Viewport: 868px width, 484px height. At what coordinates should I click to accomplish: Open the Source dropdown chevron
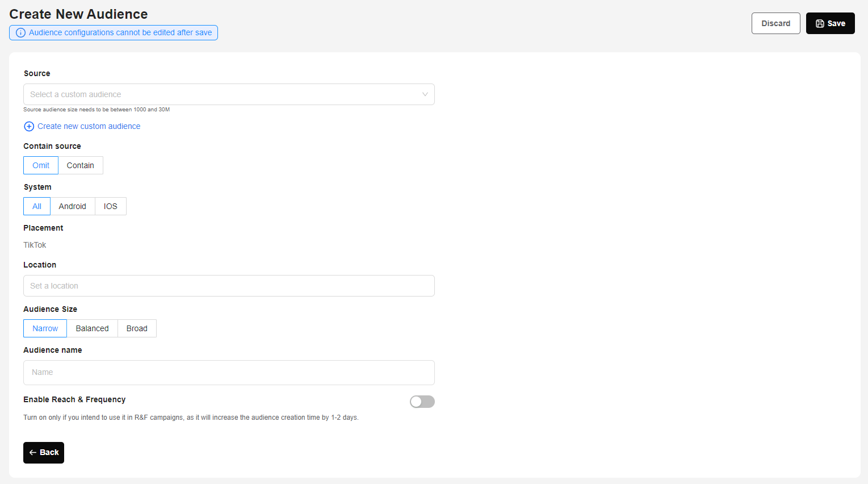click(425, 94)
